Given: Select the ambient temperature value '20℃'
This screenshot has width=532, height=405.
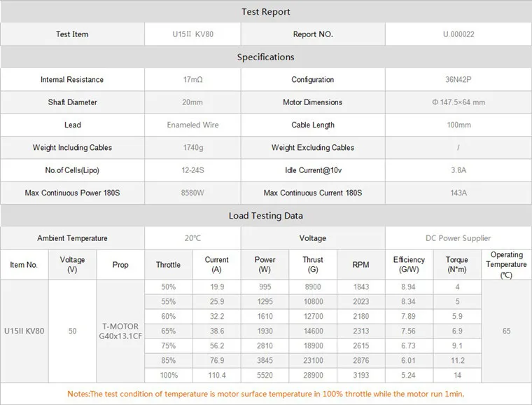Looking at the screenshot, I should pos(192,238).
